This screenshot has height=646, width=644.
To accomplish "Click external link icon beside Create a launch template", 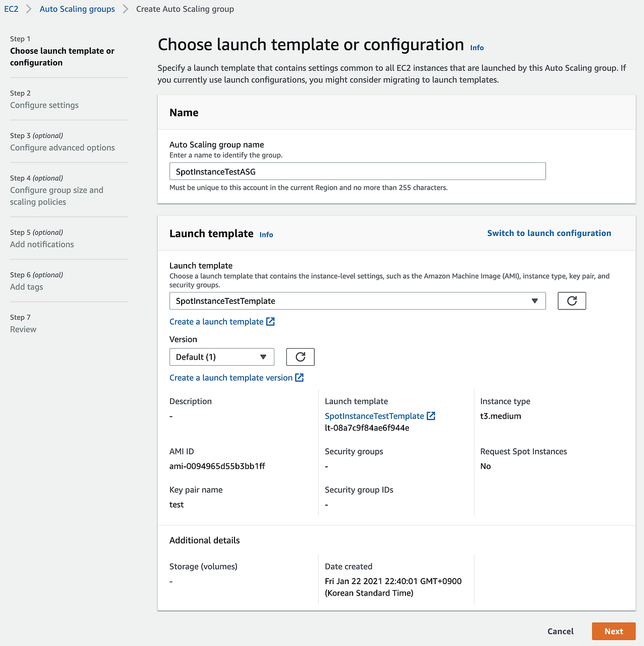I will 270,321.
